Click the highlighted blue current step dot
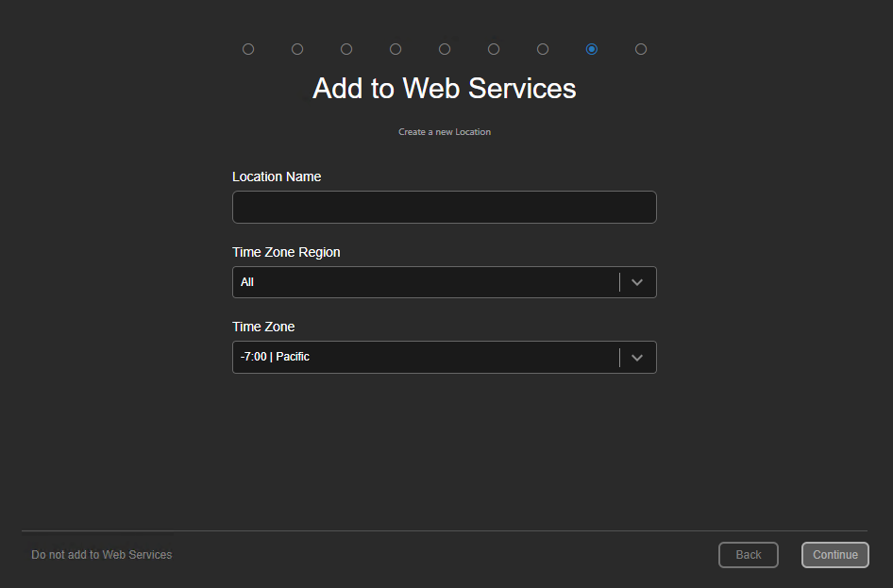The image size is (893, 588). click(x=592, y=49)
